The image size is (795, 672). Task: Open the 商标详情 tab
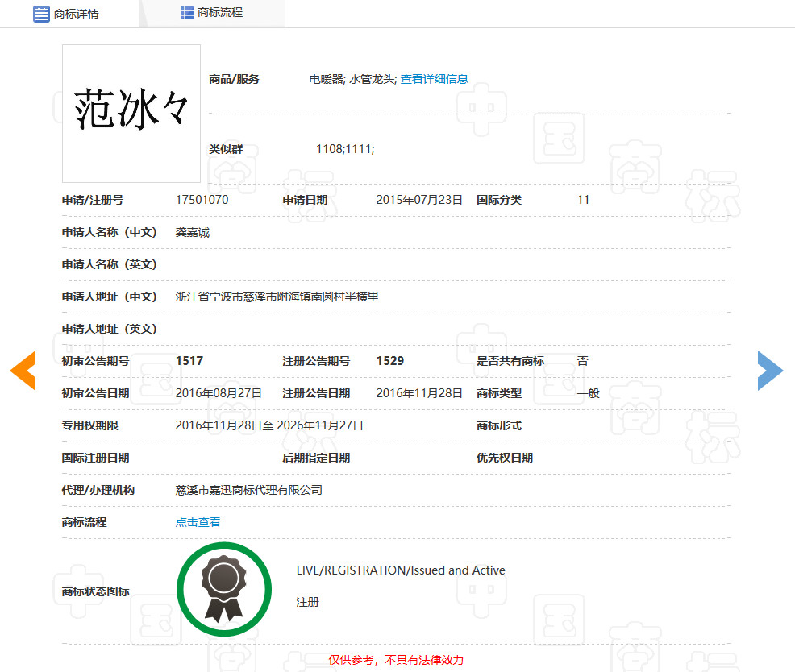69,14
